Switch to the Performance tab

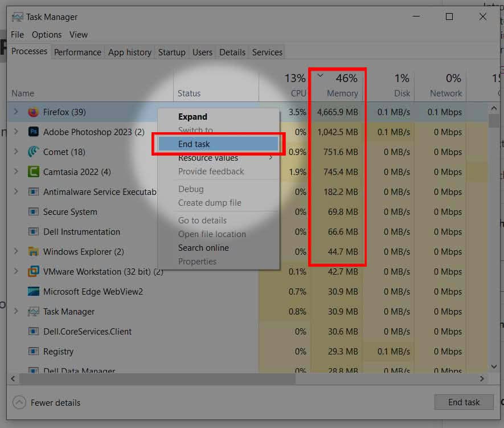[77, 52]
